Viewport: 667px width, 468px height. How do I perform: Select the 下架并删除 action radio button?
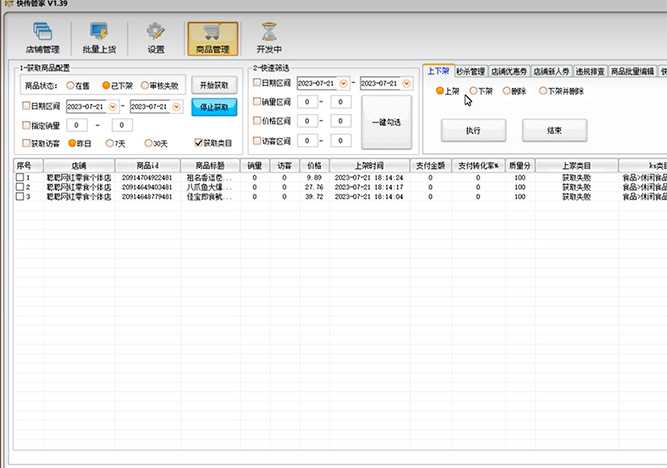(543, 91)
